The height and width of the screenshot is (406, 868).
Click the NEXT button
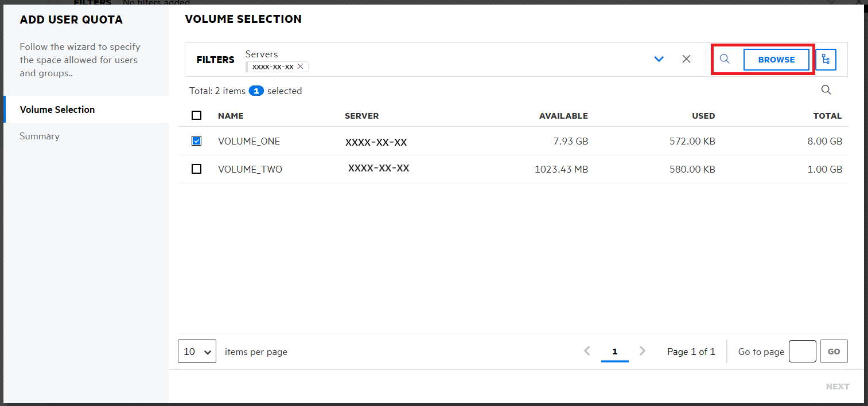tap(837, 387)
